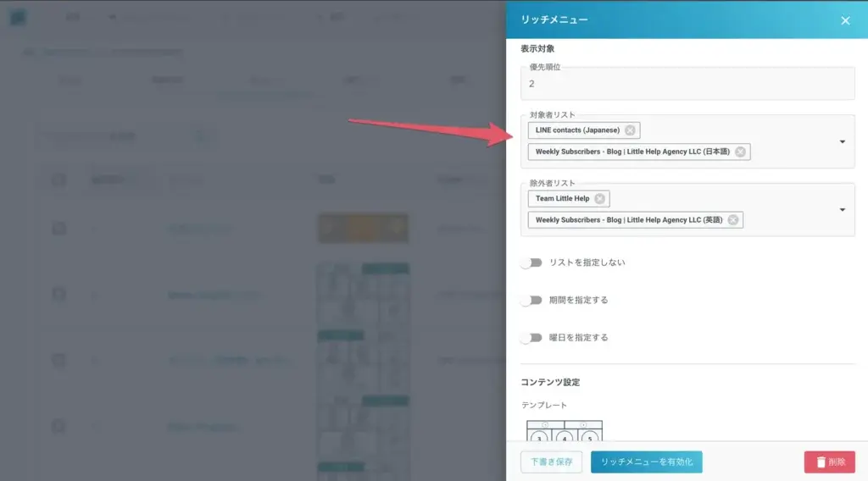Click the trash icon on 削除 button
Screen dimensions: 868x481
[x=820, y=462]
